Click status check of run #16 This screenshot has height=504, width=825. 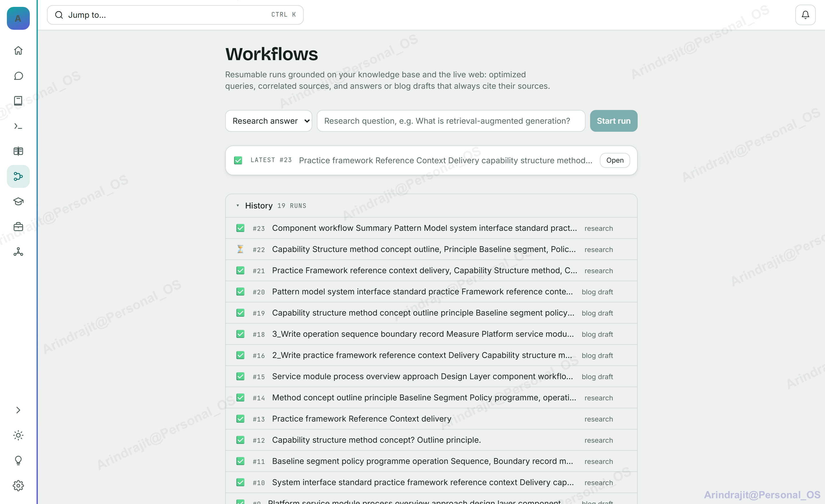pos(240,355)
